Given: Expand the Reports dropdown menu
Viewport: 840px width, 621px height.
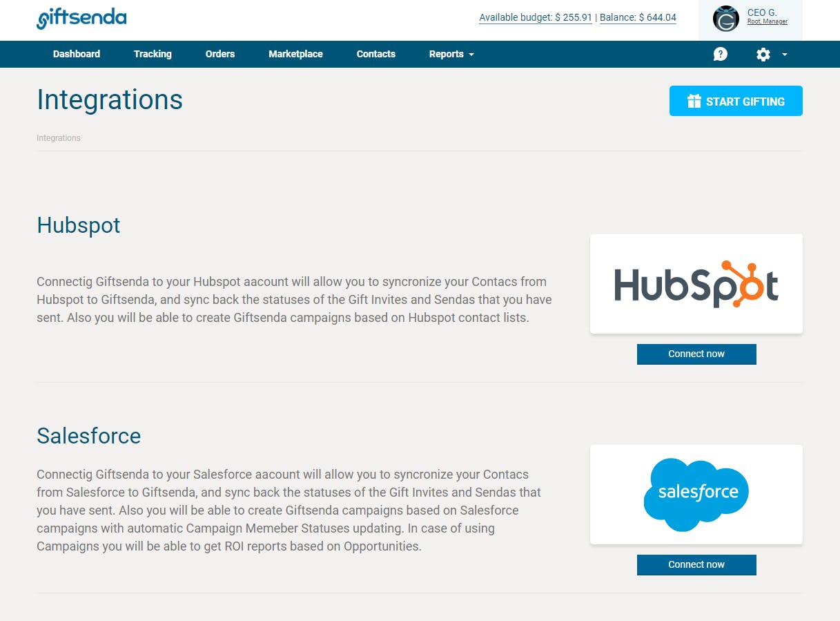Looking at the screenshot, I should tap(451, 54).
